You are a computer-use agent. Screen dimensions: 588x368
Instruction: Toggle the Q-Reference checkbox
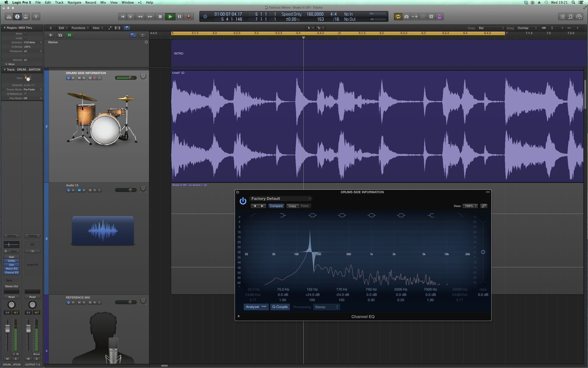[x=25, y=94]
